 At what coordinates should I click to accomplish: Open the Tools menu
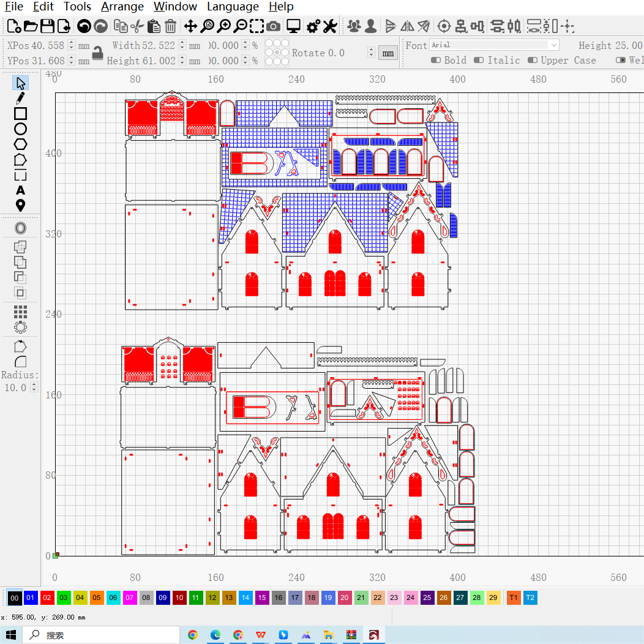(x=77, y=7)
